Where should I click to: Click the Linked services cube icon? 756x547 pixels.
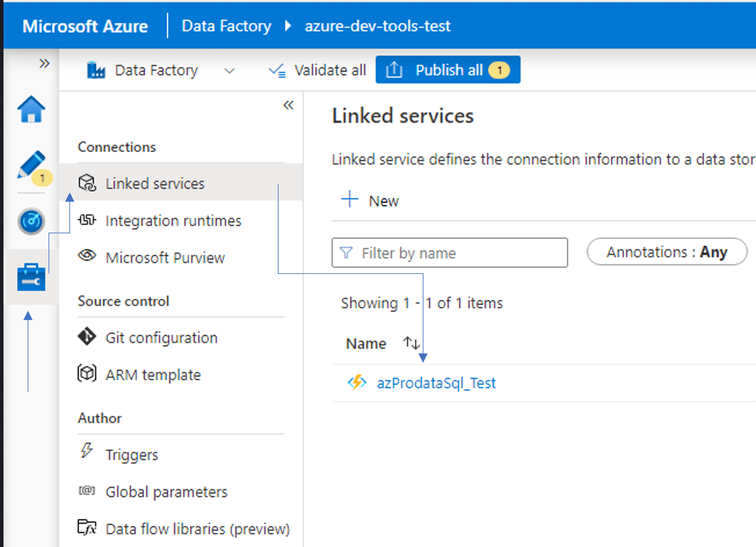coord(87,183)
